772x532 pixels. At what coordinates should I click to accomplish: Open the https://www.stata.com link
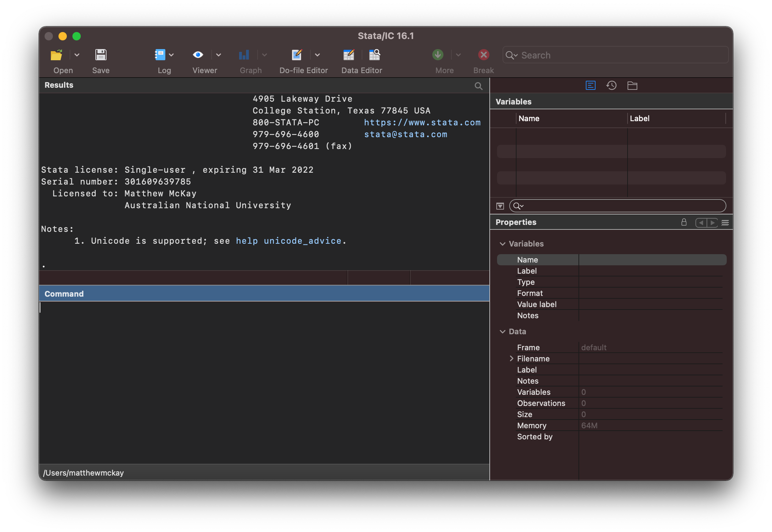(x=422, y=123)
